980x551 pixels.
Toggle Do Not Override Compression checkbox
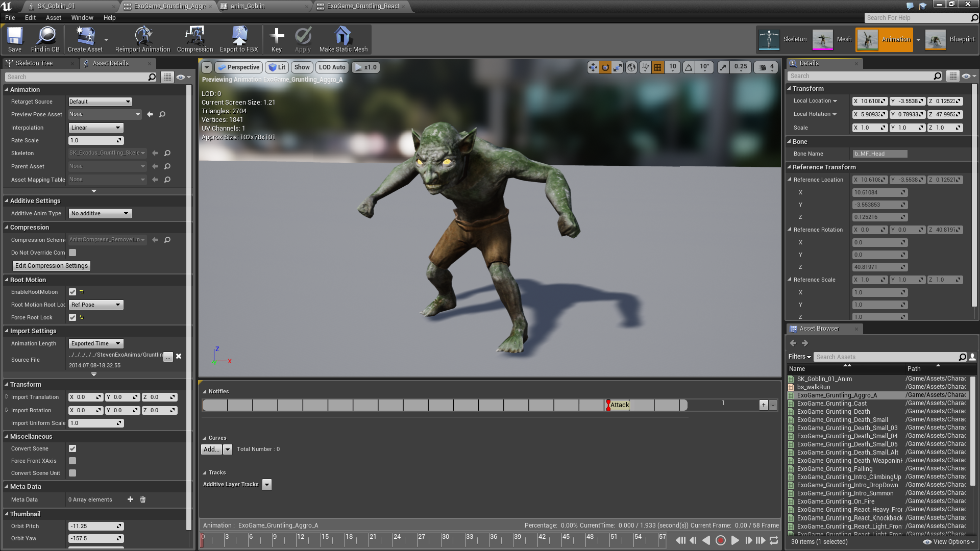(x=72, y=253)
